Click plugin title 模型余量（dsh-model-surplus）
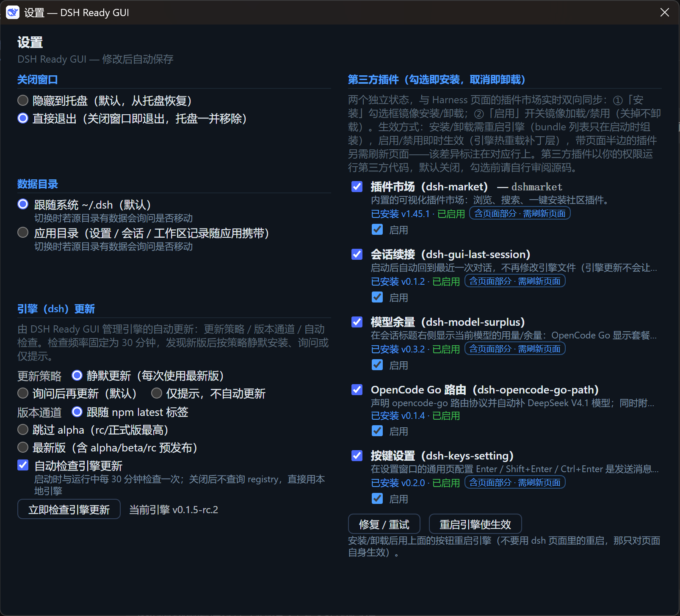680x616 pixels. point(448,322)
